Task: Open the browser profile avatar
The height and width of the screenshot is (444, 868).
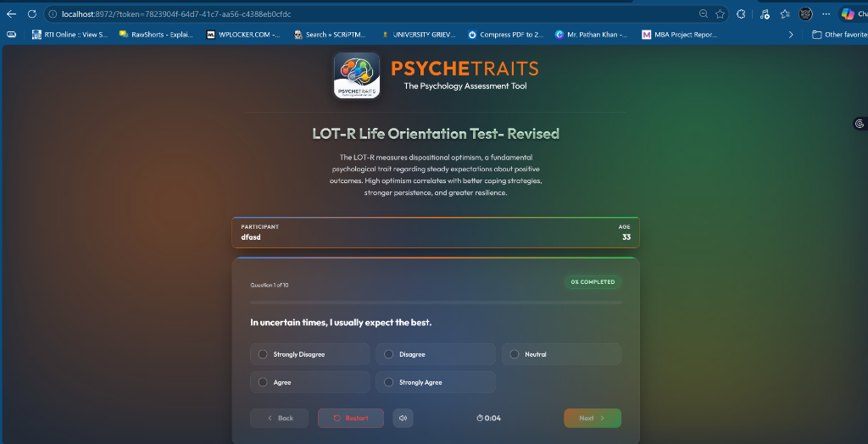Action: coord(805,14)
